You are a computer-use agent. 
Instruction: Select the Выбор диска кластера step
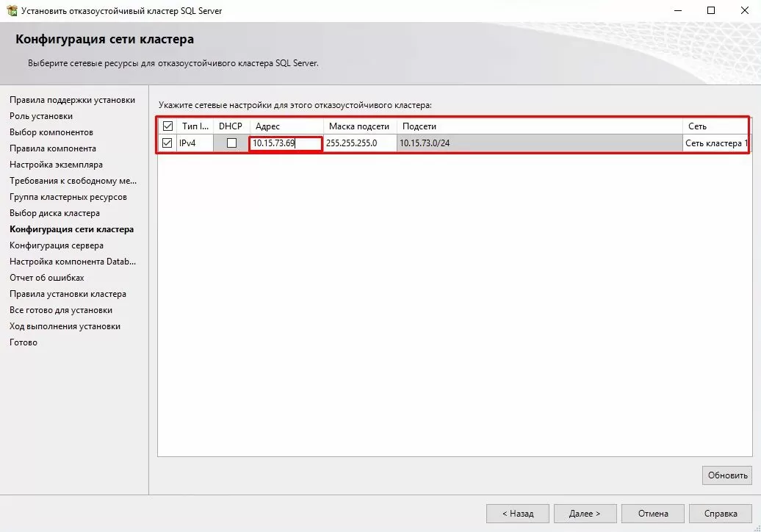click(x=55, y=213)
